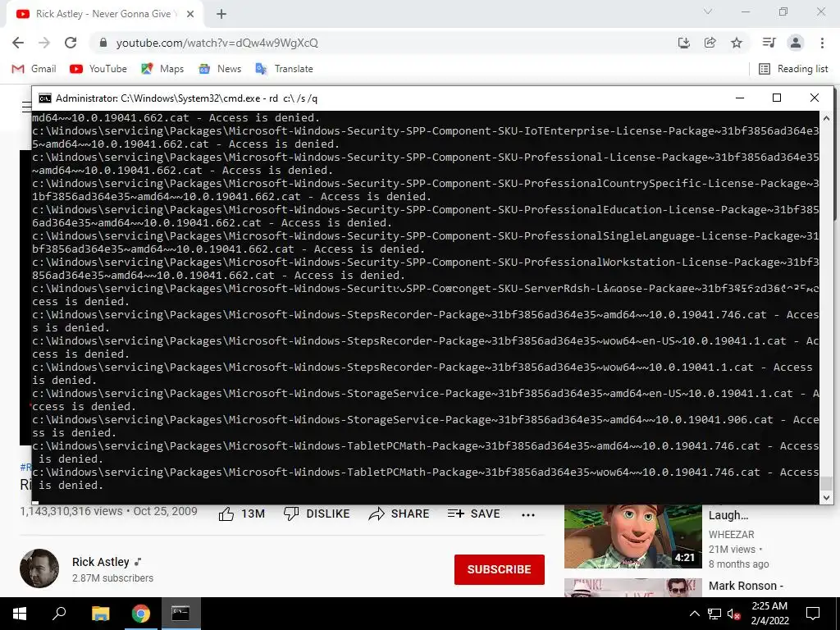Open the News bookmark

(x=220, y=69)
